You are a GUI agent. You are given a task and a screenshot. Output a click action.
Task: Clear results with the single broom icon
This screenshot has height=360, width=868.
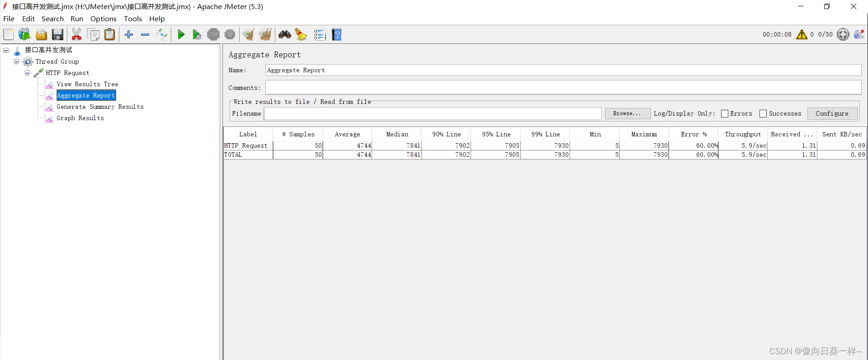point(249,34)
